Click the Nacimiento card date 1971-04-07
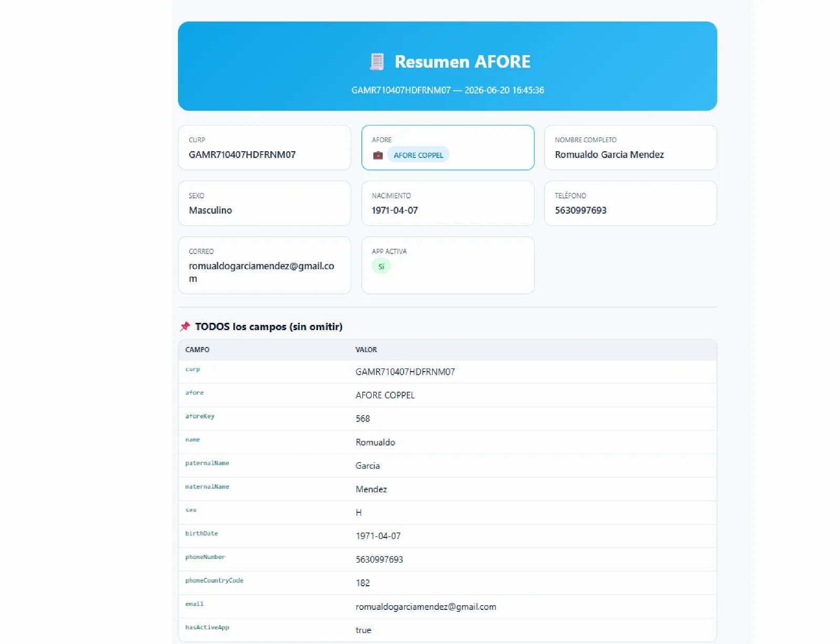 pos(395,210)
